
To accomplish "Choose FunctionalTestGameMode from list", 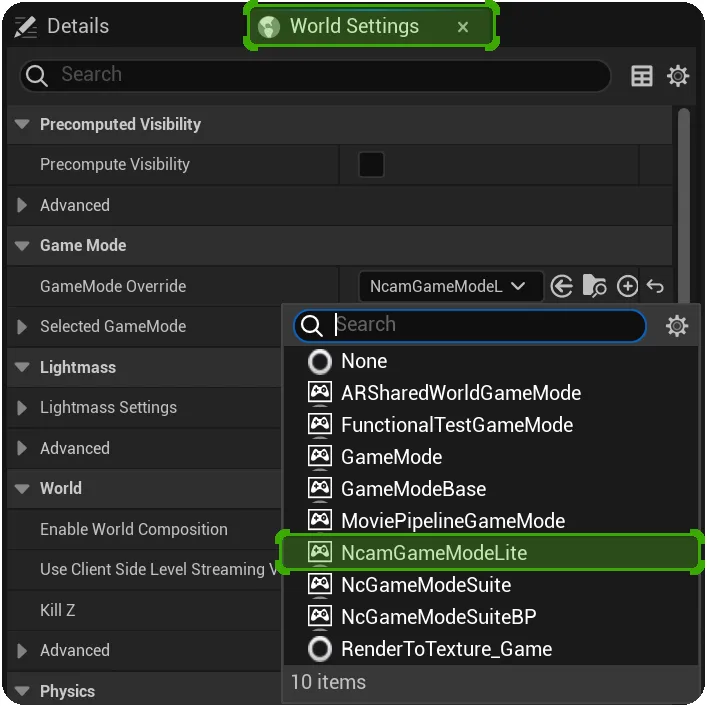I will [x=491, y=425].
